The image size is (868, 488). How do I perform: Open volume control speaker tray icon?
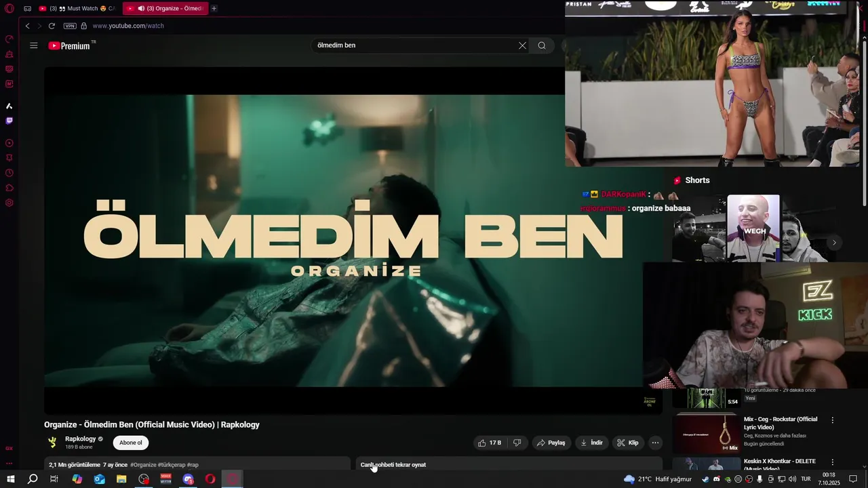point(791,479)
